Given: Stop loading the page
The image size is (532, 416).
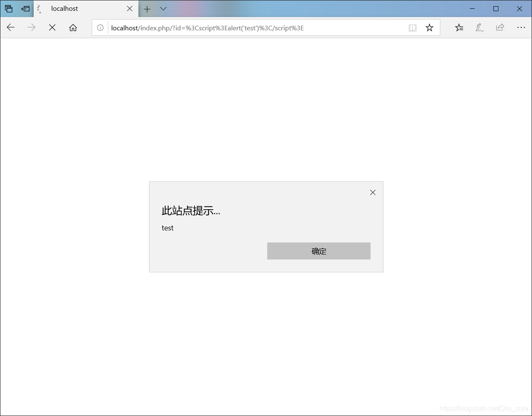Looking at the screenshot, I should click(52, 27).
